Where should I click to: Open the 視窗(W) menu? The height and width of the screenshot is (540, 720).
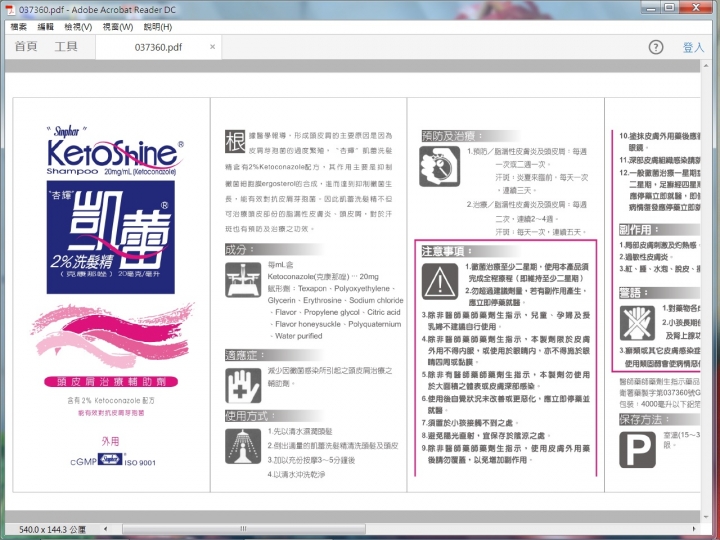click(118, 27)
